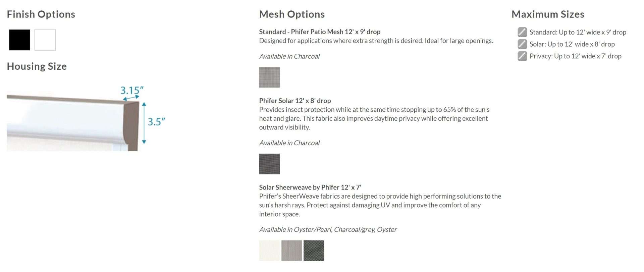Click the Phifer Solar 12' x 8' drop title
This screenshot has height=272, width=644.
[x=295, y=101]
